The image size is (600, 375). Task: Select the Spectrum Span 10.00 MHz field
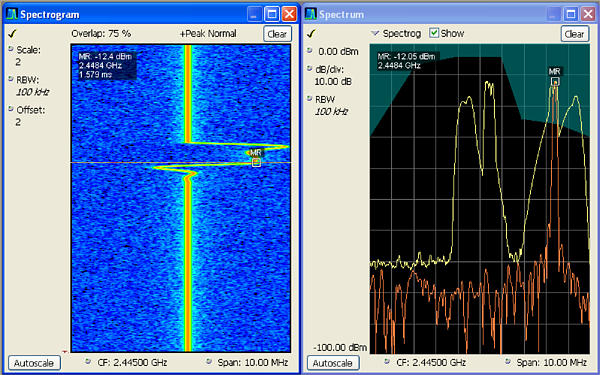click(547, 362)
